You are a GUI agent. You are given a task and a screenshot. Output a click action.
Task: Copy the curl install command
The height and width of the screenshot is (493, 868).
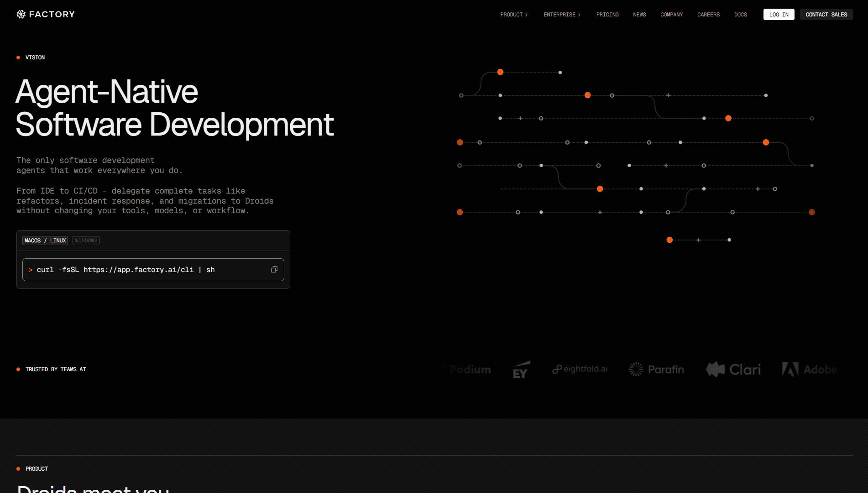coord(274,269)
